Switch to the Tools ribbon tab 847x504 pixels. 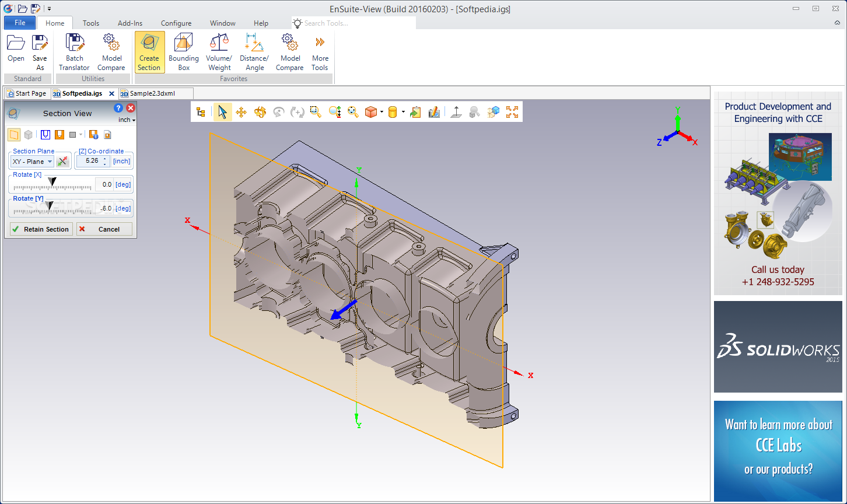[91, 23]
